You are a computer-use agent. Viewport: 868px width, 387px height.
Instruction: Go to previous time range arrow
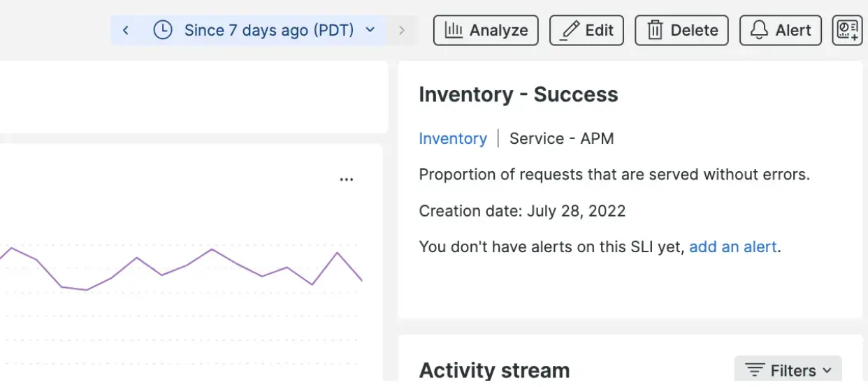[126, 30]
